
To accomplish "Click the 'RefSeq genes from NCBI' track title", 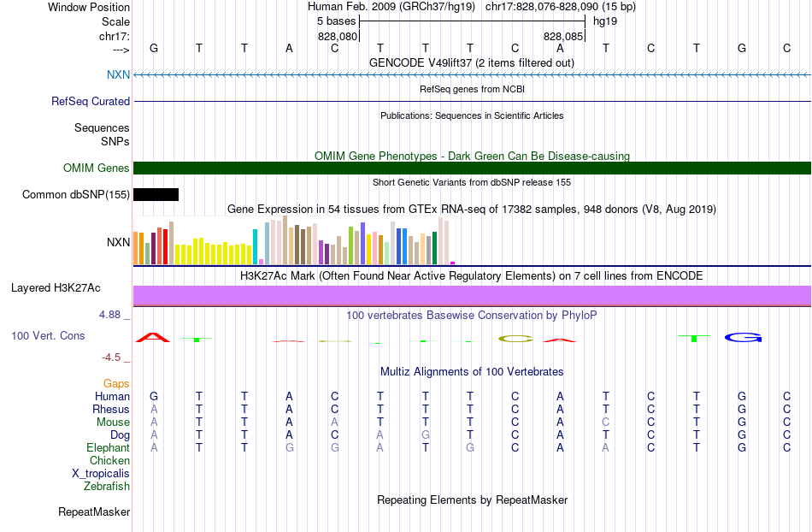I will pos(472,89).
